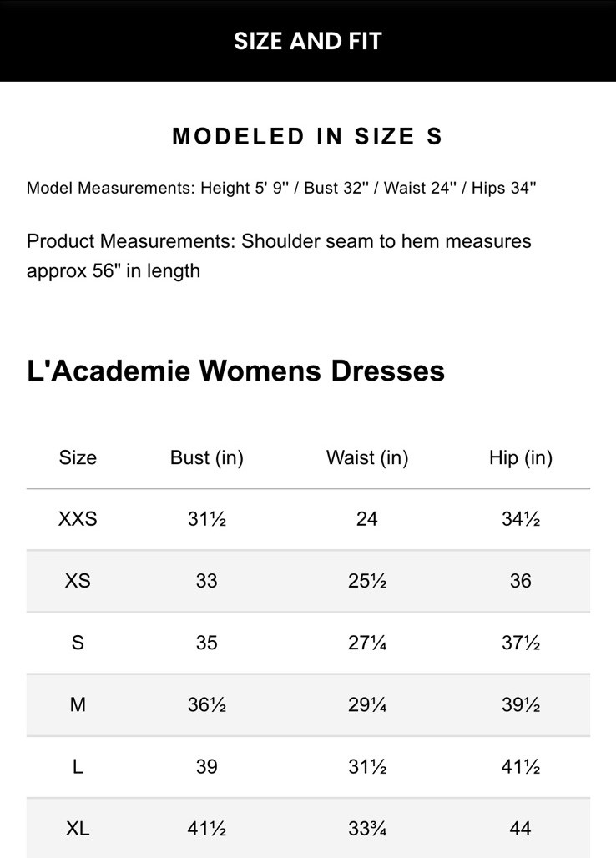Select the XL size row label
The width and height of the screenshot is (616, 858).
pos(78,828)
